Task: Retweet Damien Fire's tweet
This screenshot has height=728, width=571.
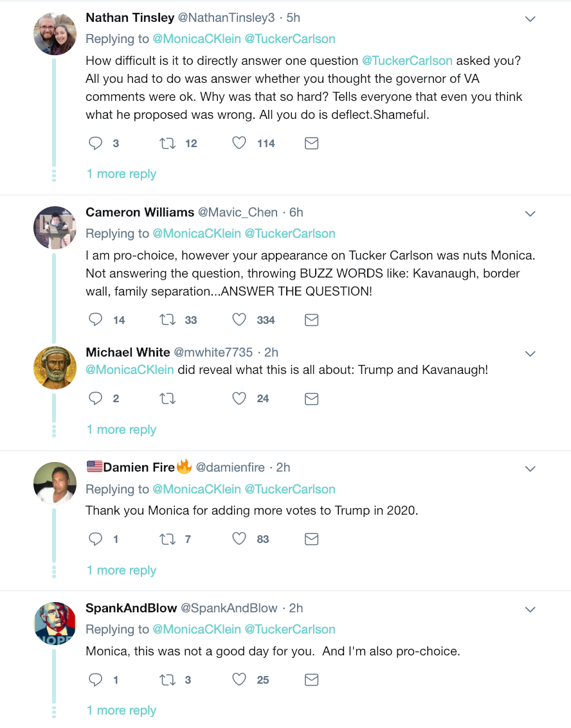Action: (x=167, y=539)
